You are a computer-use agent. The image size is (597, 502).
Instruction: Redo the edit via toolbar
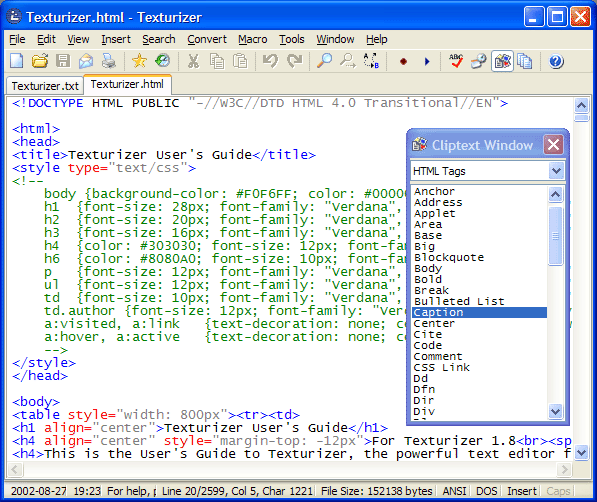pyautogui.click(x=294, y=61)
